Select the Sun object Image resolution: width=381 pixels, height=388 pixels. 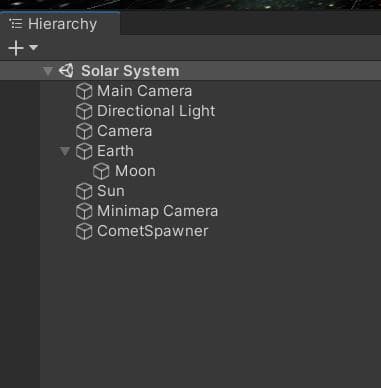pos(111,191)
